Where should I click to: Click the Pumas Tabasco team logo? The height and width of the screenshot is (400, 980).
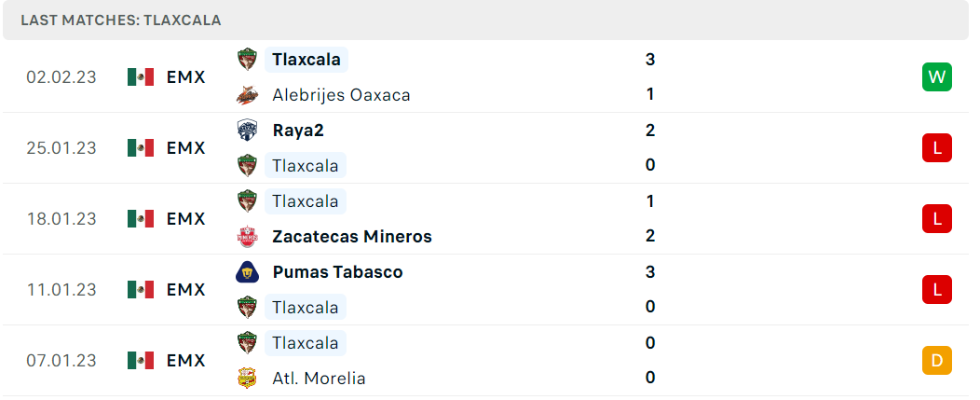pyautogui.click(x=247, y=272)
